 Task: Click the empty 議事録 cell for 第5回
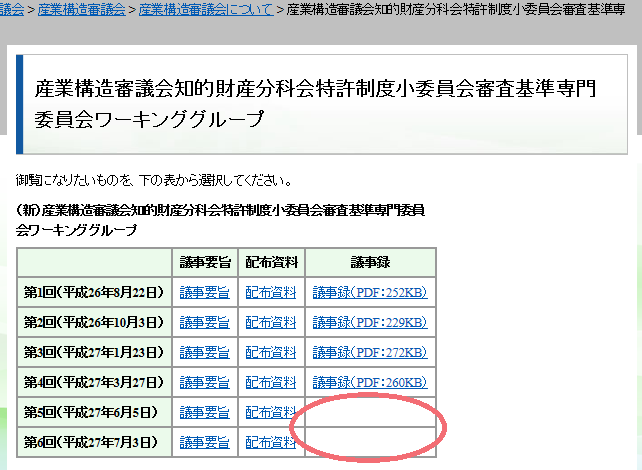point(371,412)
